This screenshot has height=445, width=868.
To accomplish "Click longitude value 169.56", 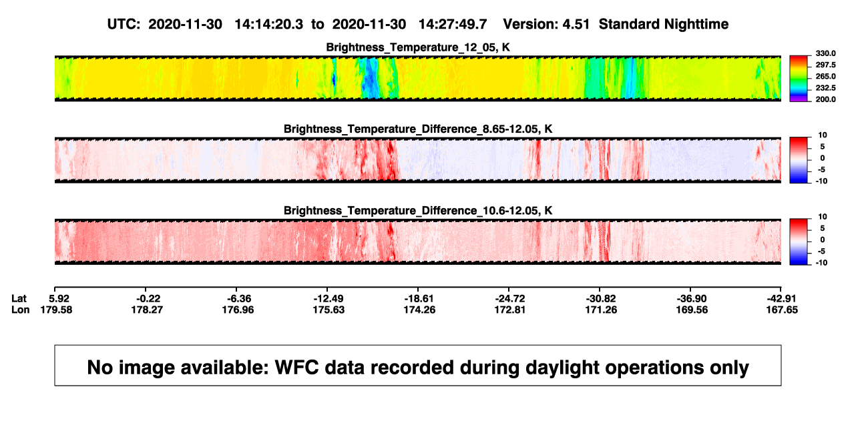I will tap(693, 310).
